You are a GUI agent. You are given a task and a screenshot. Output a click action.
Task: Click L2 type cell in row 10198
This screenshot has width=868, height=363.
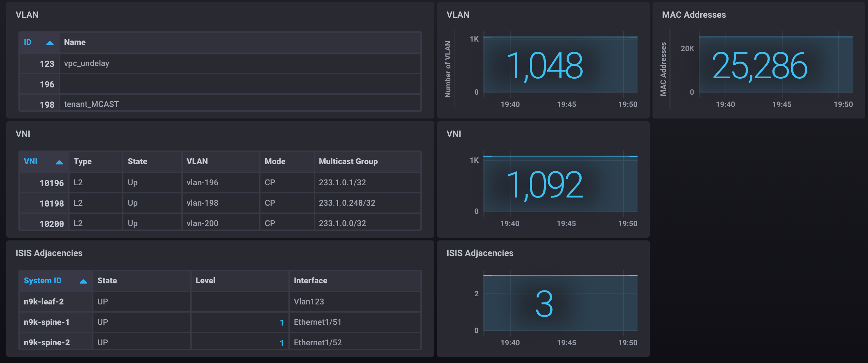[x=96, y=203]
